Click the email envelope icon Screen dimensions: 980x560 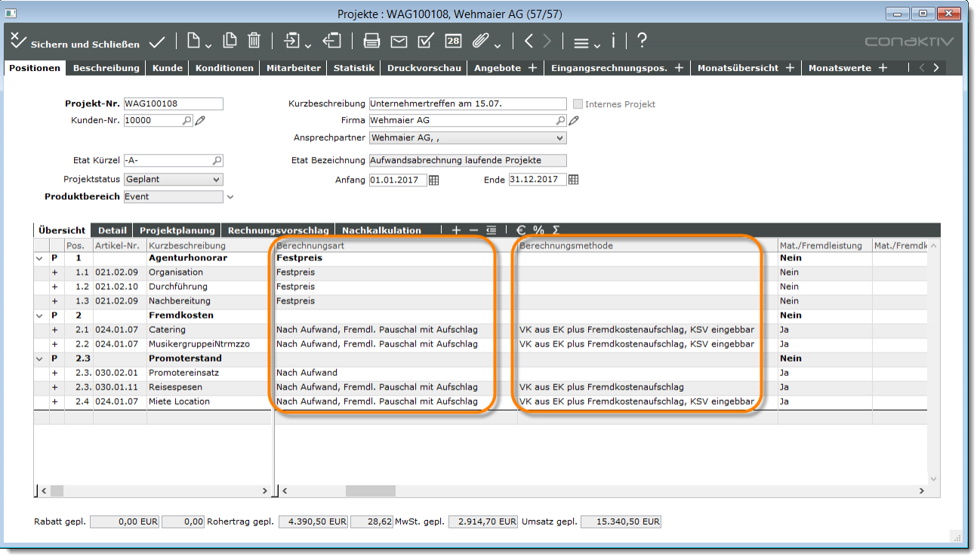tap(399, 41)
